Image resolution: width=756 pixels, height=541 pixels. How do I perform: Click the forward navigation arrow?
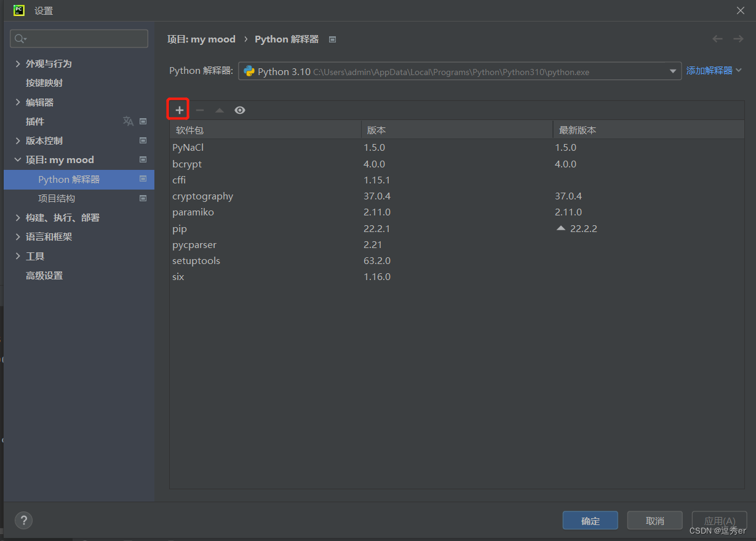(x=738, y=39)
